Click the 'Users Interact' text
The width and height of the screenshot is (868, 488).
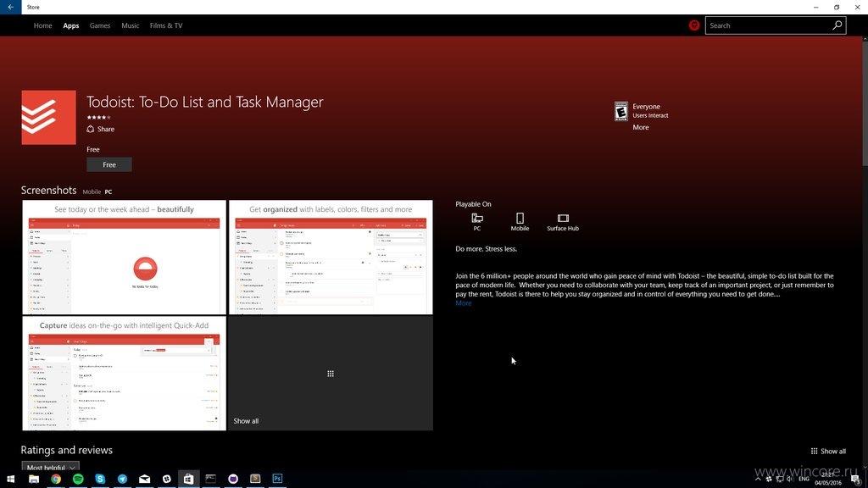pyautogui.click(x=650, y=115)
